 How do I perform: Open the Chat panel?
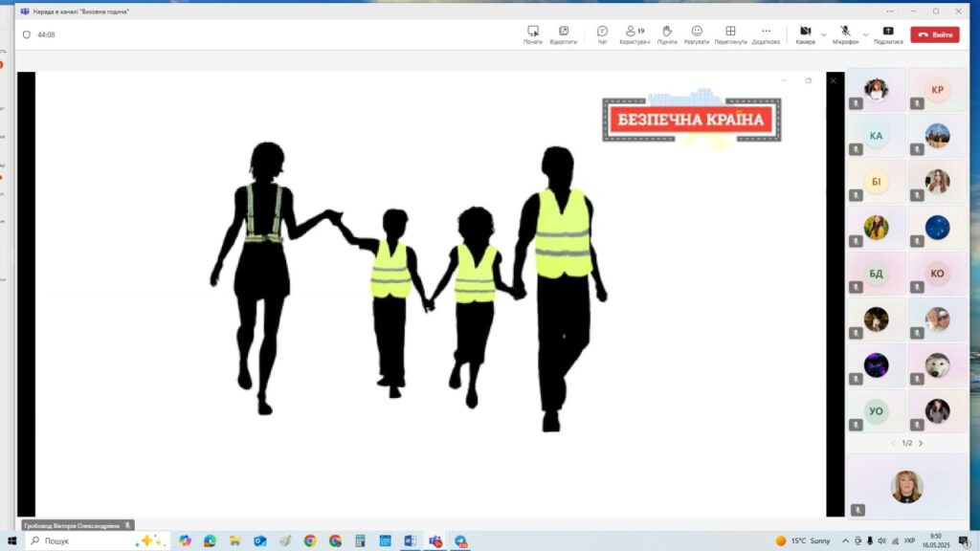point(602,34)
